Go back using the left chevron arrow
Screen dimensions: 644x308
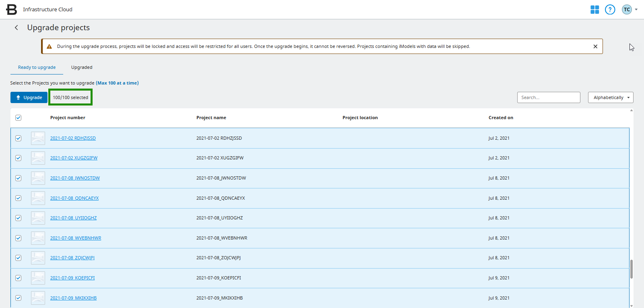[17, 27]
